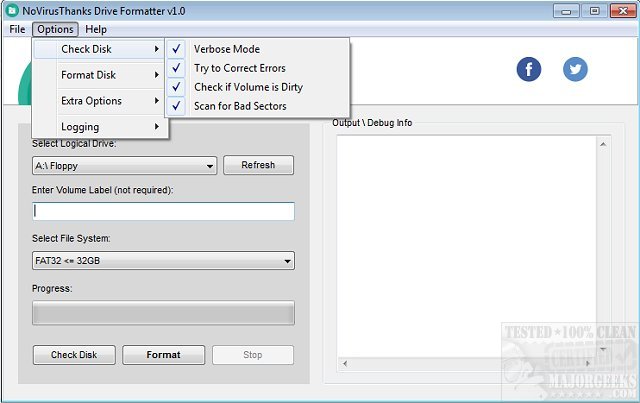The image size is (640, 403).
Task: Click the Check Disk button
Action: coord(74,355)
